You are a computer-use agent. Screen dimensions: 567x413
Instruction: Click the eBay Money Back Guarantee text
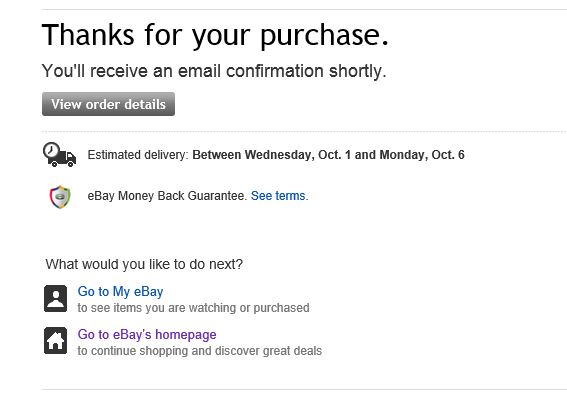pyautogui.click(x=167, y=196)
